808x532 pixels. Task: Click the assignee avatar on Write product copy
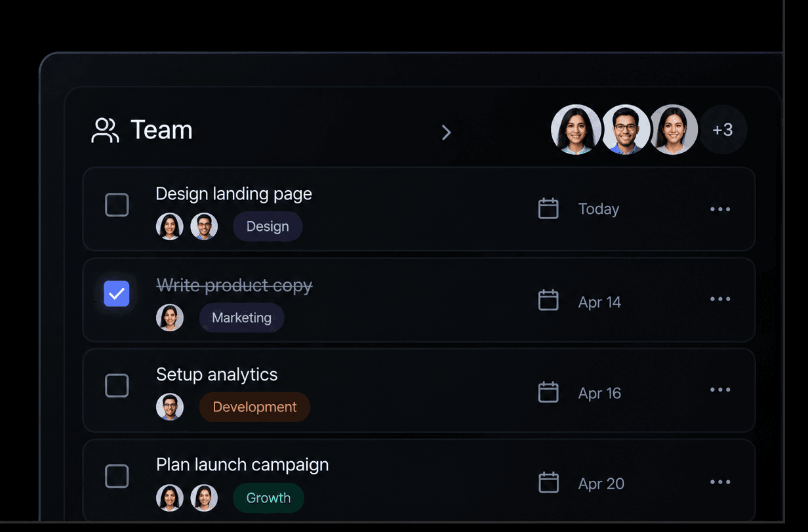(170, 317)
